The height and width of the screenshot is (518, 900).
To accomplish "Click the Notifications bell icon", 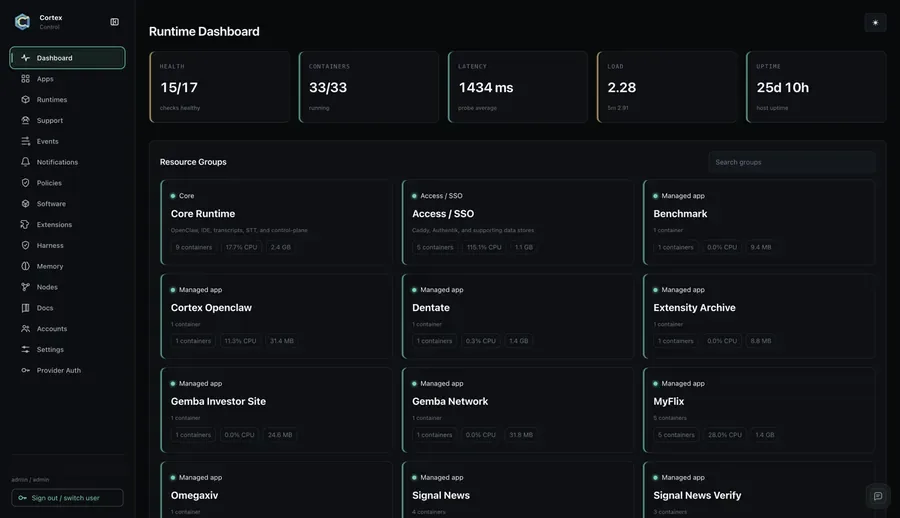I will [x=25, y=162].
